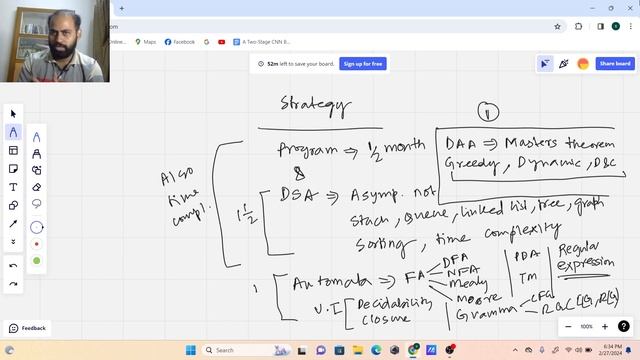Select the Sticky note tool
The width and height of the screenshot is (640, 360).
click(x=13, y=169)
